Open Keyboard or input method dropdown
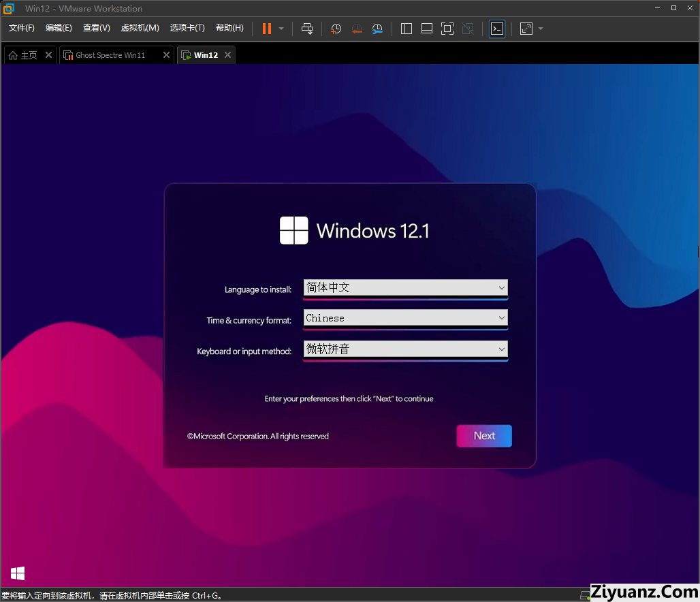 click(x=405, y=349)
